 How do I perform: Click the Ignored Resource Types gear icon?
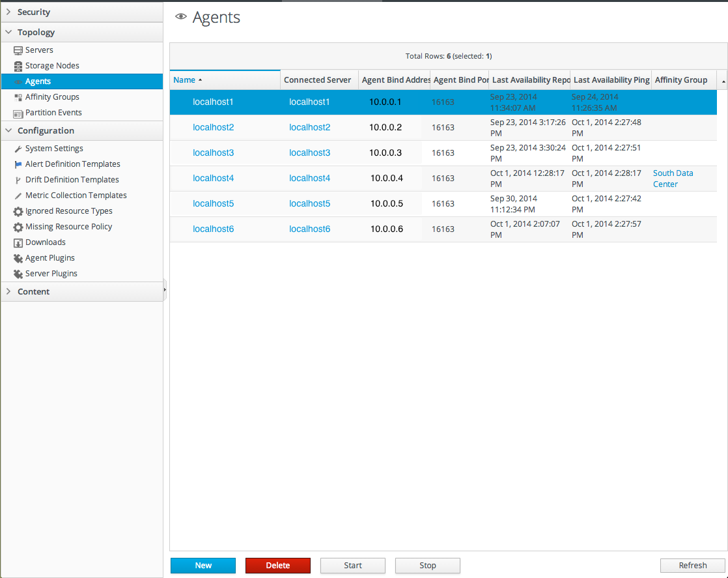click(x=18, y=211)
